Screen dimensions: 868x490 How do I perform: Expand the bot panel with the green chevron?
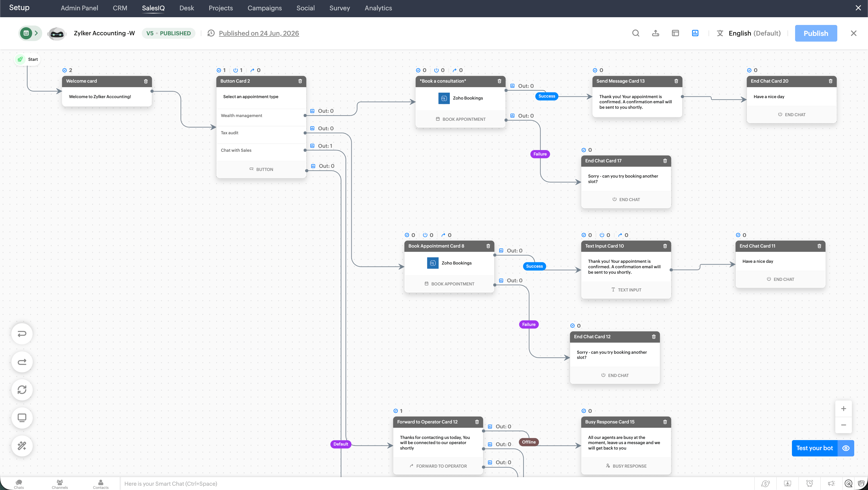click(x=36, y=33)
